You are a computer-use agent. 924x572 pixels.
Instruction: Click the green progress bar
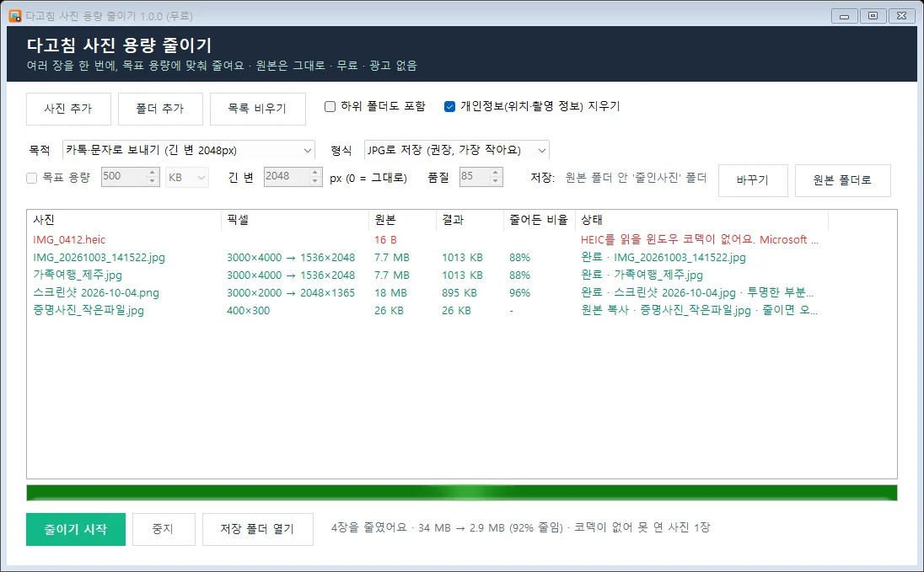click(x=461, y=493)
